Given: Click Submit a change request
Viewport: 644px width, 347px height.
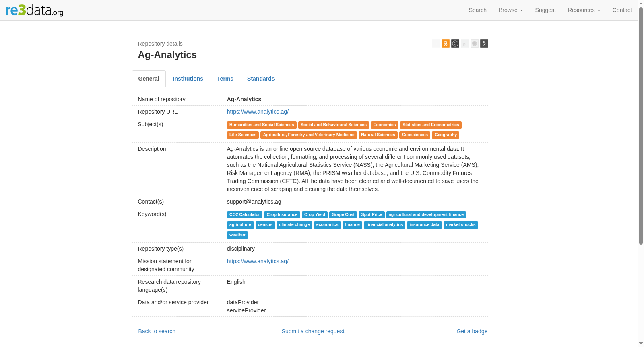Looking at the screenshot, I should (x=313, y=331).
